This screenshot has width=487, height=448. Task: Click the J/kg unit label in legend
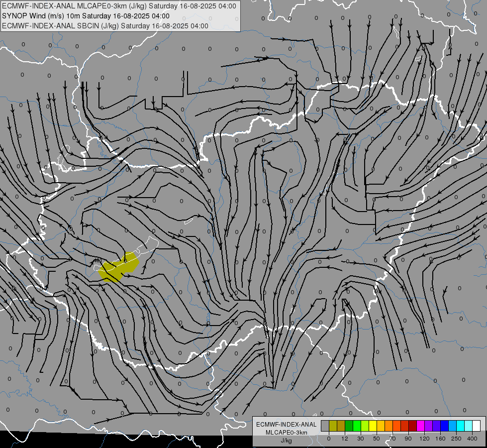[287, 441]
